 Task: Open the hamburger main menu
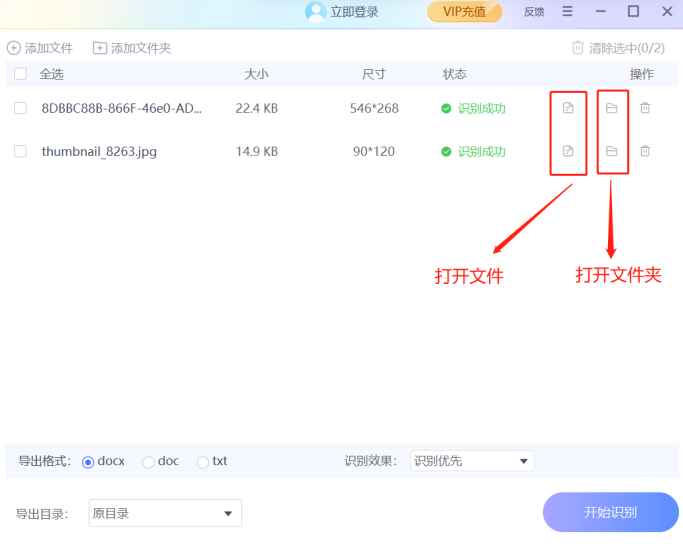point(567,12)
